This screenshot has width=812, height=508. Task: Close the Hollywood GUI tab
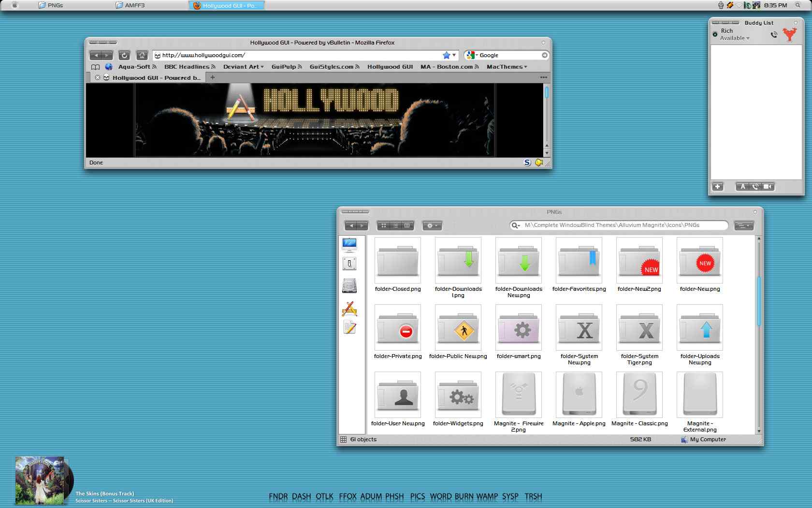98,77
